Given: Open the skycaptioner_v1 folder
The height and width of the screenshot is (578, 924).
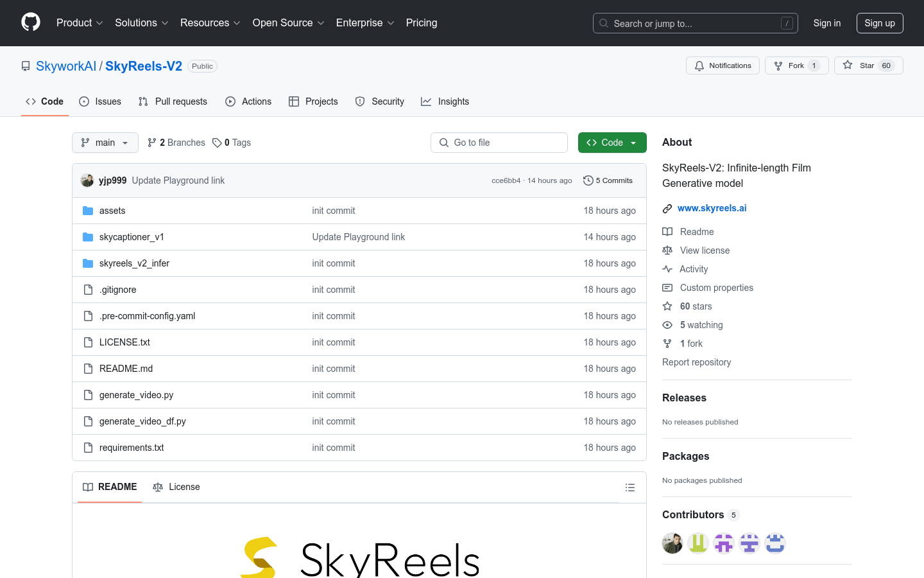Looking at the screenshot, I should tap(132, 237).
